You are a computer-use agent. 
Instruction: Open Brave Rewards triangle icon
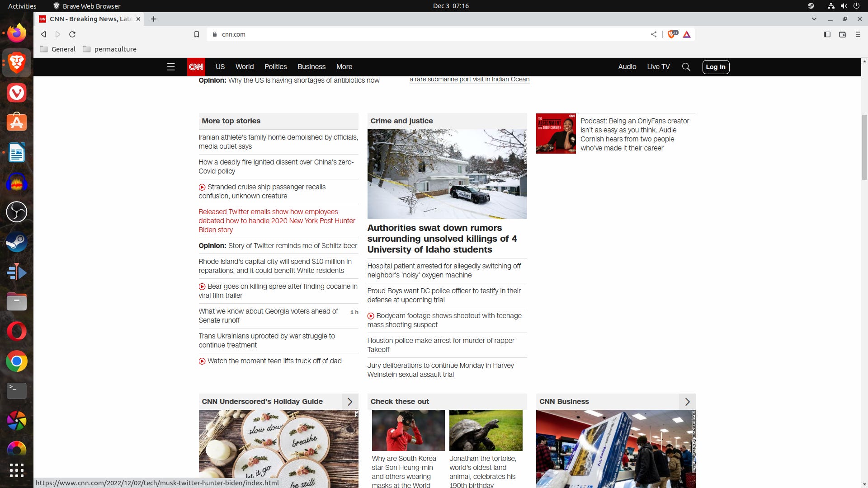(687, 34)
